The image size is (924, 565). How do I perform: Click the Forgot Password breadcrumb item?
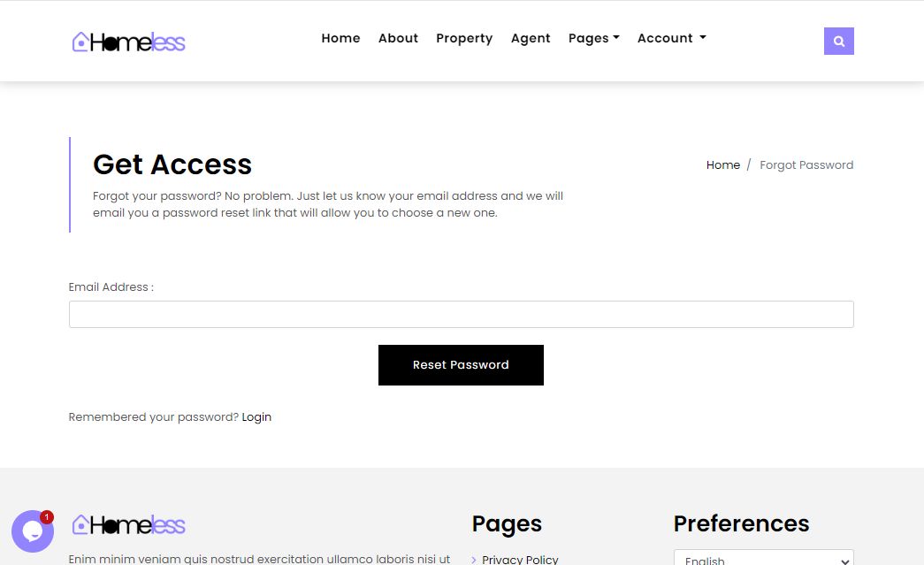pos(806,165)
